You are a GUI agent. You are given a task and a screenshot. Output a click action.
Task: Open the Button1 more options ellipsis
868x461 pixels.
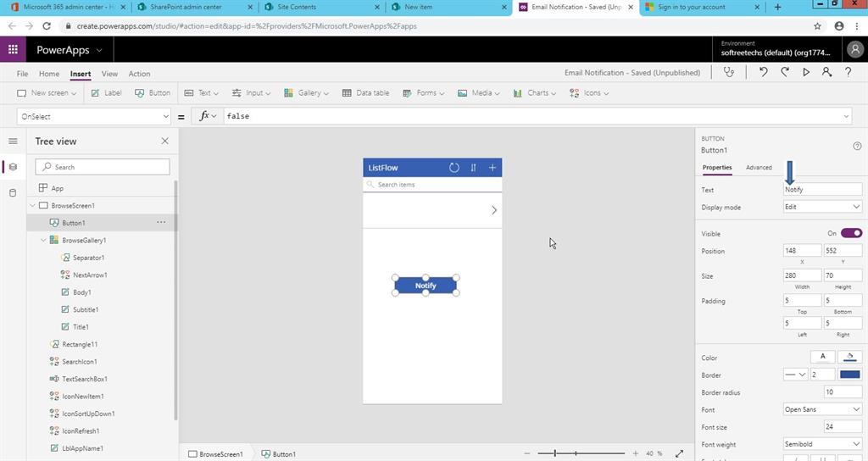coord(161,223)
